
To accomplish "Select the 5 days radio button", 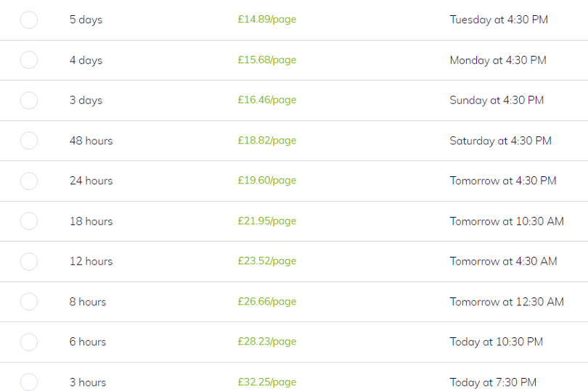I will [x=29, y=20].
